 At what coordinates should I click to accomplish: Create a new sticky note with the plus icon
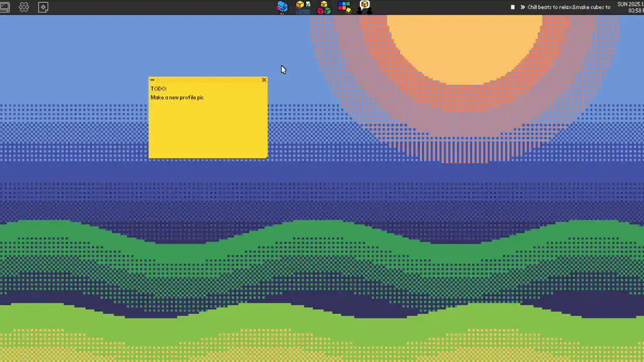click(x=43, y=7)
